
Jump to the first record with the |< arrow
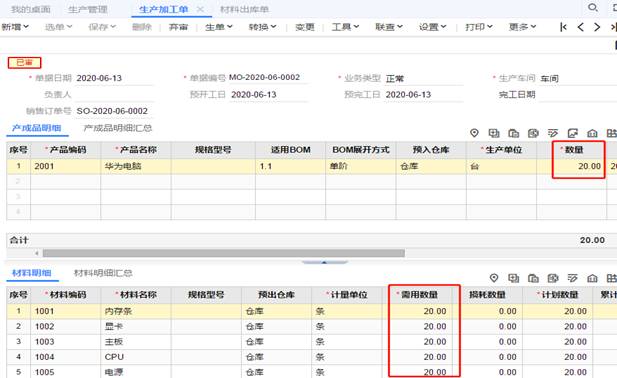point(563,27)
